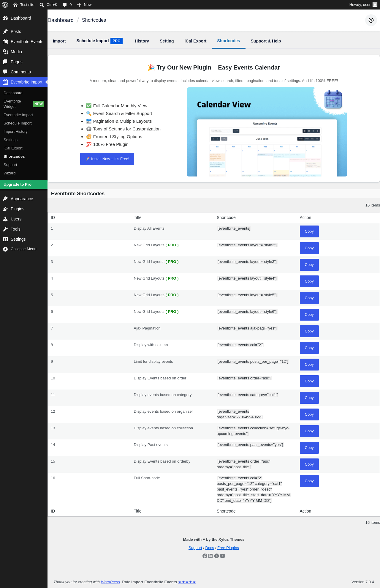The image size is (380, 588).
Task: Click the [eventbrite_events order="asc"] shortcode text in row 10
Action: (x=244, y=378)
